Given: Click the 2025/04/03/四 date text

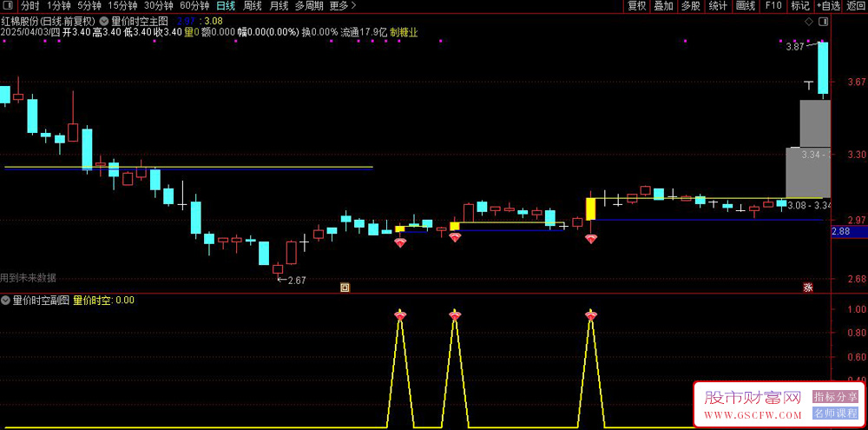Looking at the screenshot, I should pos(30,32).
